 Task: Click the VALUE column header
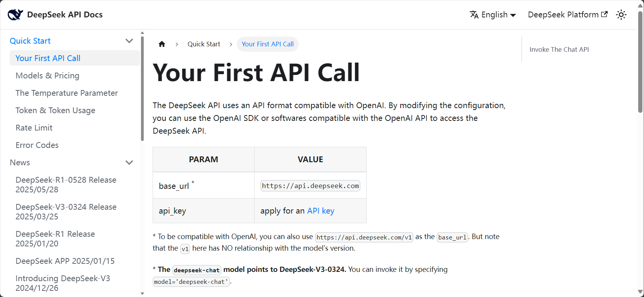(x=310, y=160)
